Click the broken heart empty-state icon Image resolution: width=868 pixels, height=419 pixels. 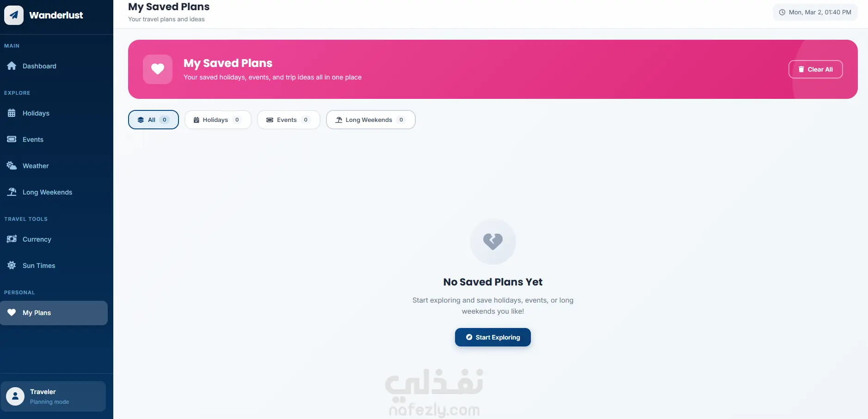[493, 242]
